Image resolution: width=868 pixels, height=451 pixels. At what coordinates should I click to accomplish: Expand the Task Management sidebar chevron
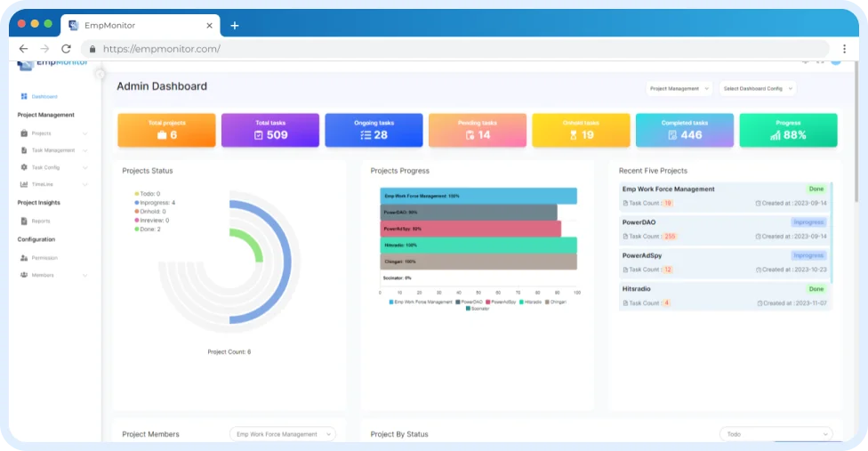click(x=85, y=150)
